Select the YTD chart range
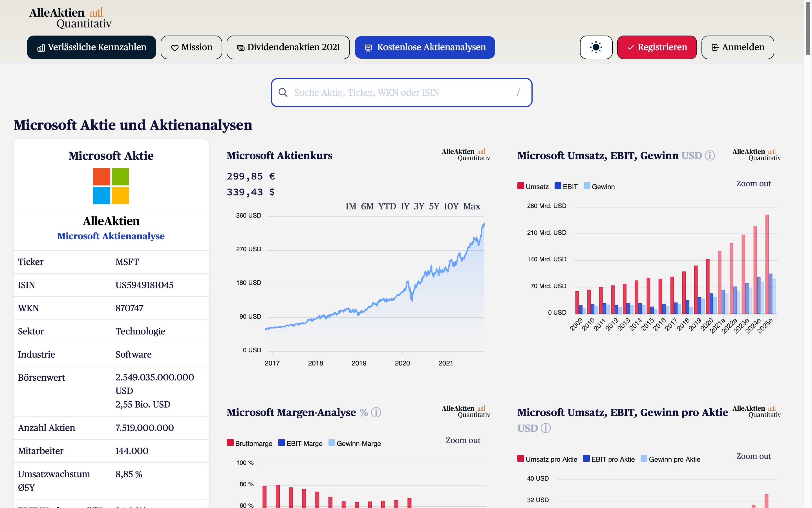This screenshot has width=812, height=508. tap(387, 206)
